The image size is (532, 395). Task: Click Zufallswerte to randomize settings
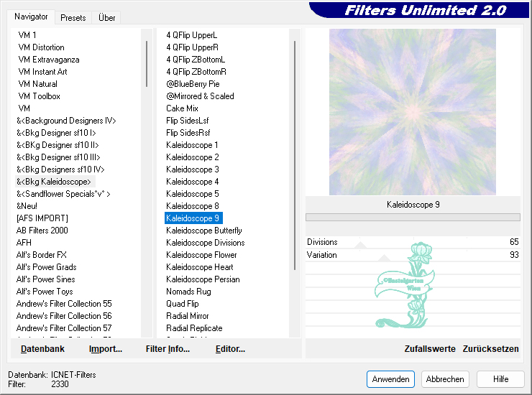tap(429, 349)
